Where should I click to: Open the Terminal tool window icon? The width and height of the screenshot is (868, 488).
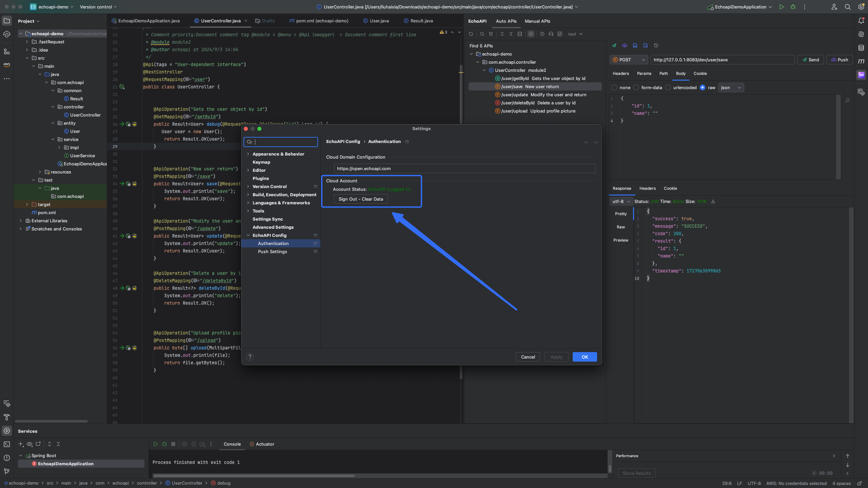point(7,444)
